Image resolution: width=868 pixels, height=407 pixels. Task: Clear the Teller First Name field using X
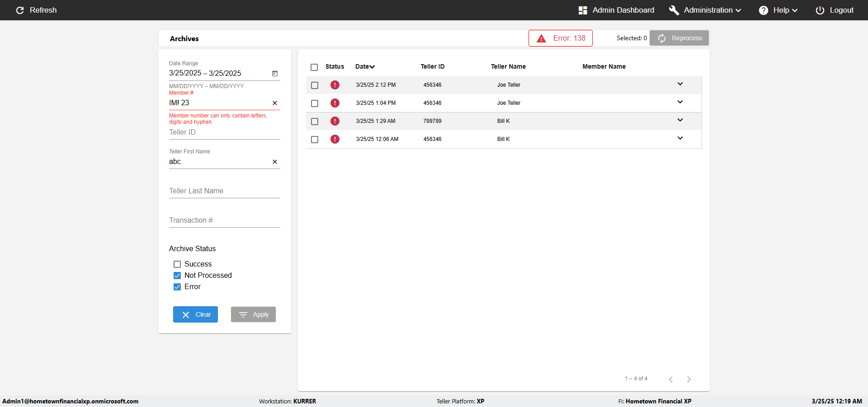click(x=274, y=162)
